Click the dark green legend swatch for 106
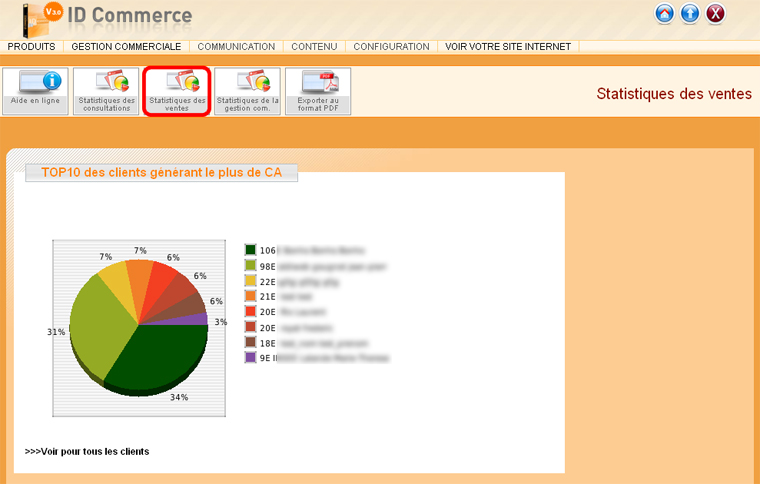Viewport: 760px width, 484px height. point(250,250)
